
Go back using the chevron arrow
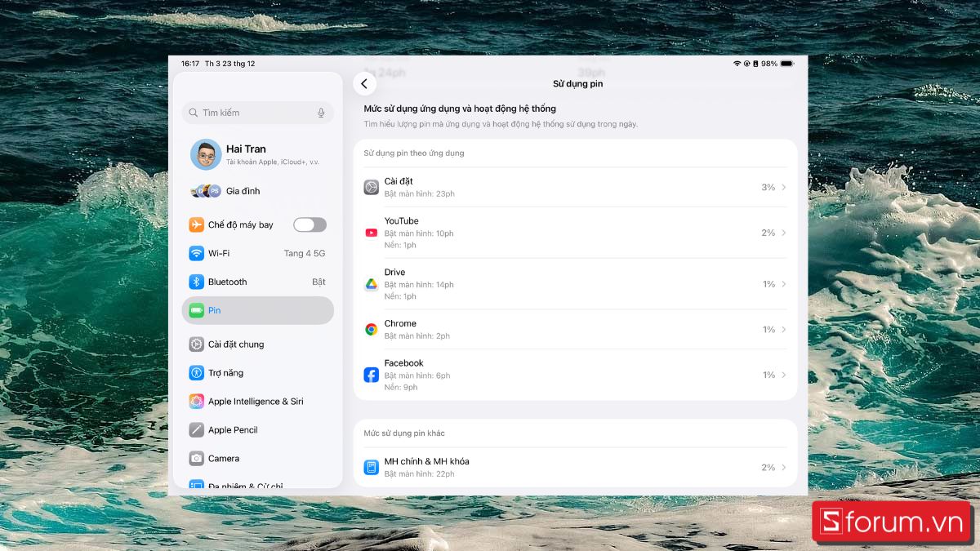364,83
